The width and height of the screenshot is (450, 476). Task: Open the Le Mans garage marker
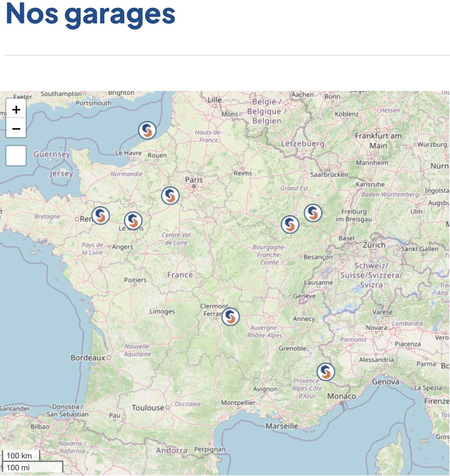click(x=133, y=220)
